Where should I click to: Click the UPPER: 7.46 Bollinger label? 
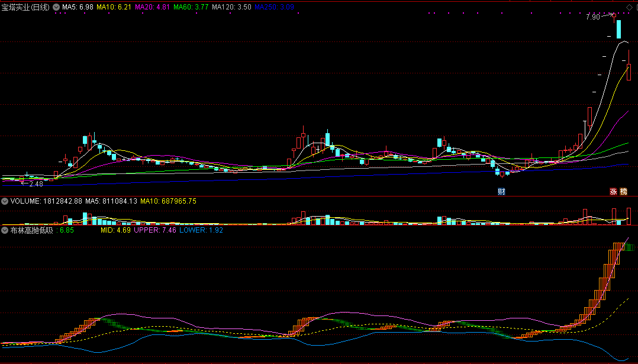tap(155, 230)
